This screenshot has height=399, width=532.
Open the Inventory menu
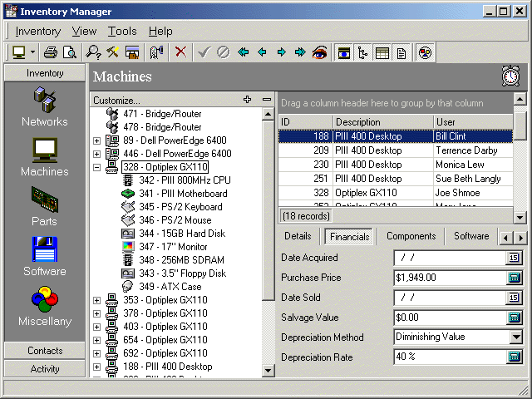(x=38, y=32)
